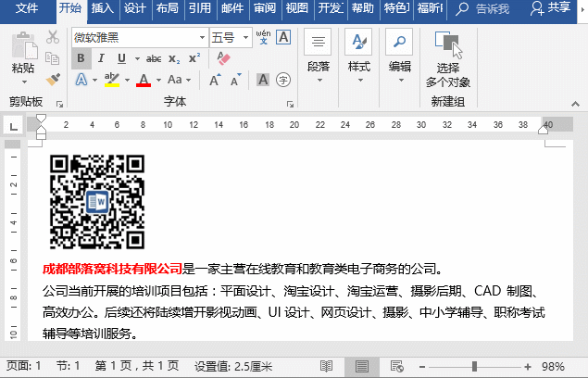588x378 pixels.
Task: Switch to the 视图 View tab
Action: pos(296,8)
